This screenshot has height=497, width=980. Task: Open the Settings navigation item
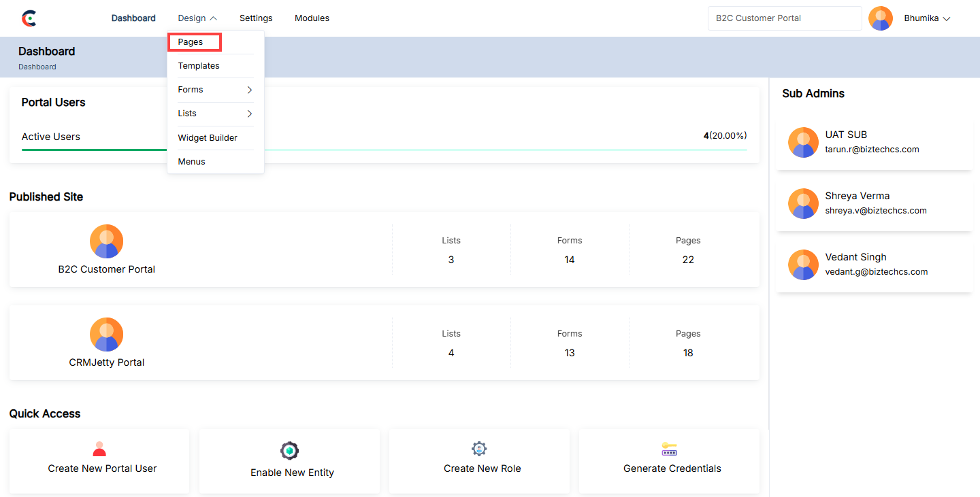[256, 18]
